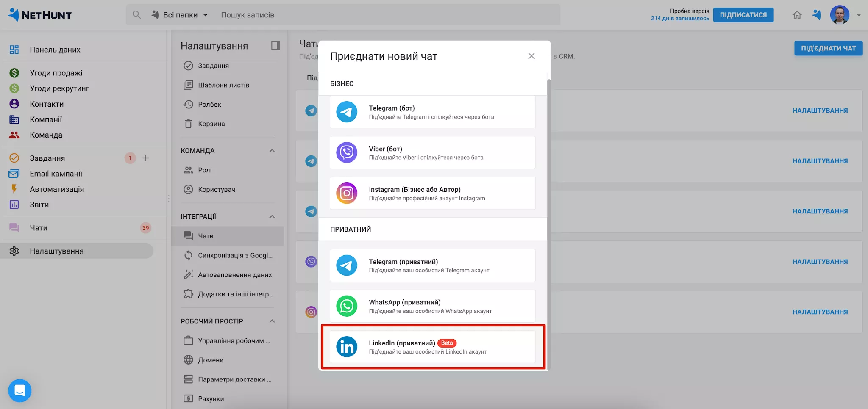This screenshot has width=868, height=409.
Task: Open Користувачі settings item
Action: 217,190
